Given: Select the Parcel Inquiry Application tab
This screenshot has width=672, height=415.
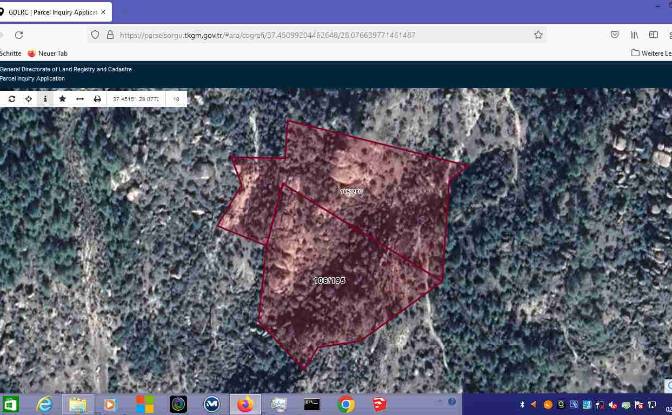Looking at the screenshot, I should (x=54, y=12).
